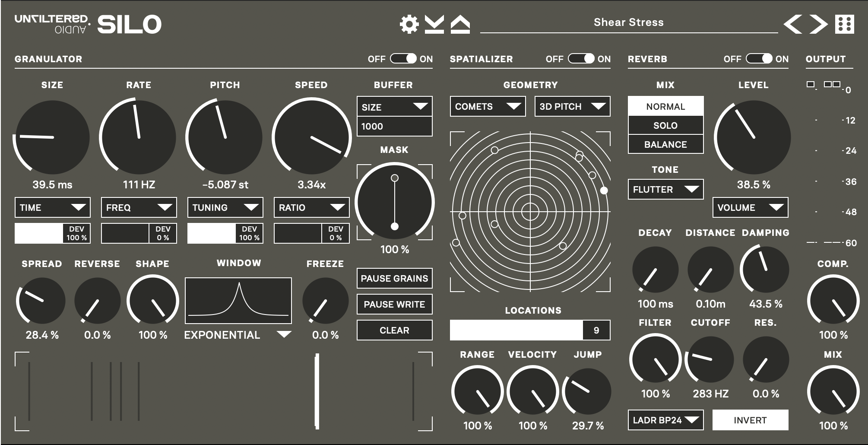Image resolution: width=868 pixels, height=445 pixels.
Task: Click the reverb LEVEL knob
Action: (x=754, y=137)
